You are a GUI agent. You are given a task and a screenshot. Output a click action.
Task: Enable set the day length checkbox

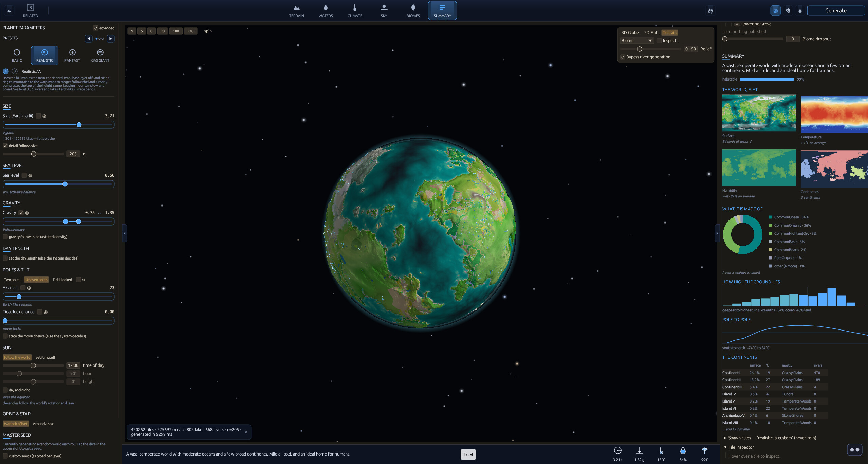(x=5, y=258)
